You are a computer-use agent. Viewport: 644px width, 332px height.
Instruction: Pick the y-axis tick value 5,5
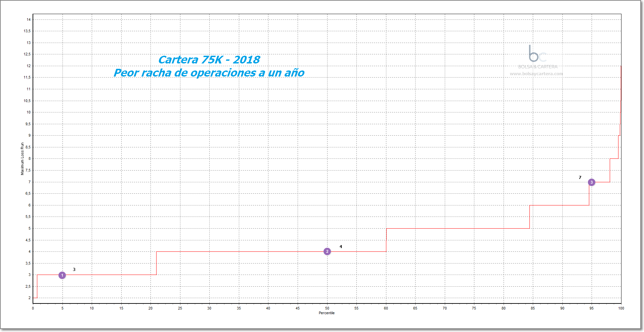point(28,217)
